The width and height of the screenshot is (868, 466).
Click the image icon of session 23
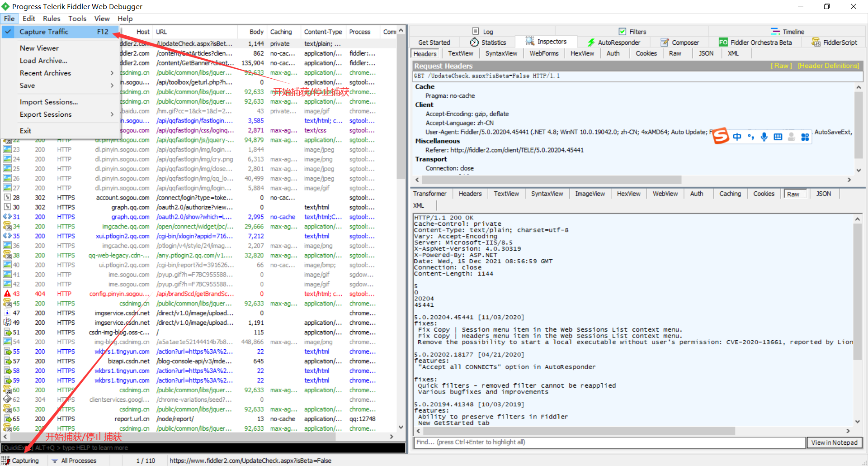(x=7, y=149)
